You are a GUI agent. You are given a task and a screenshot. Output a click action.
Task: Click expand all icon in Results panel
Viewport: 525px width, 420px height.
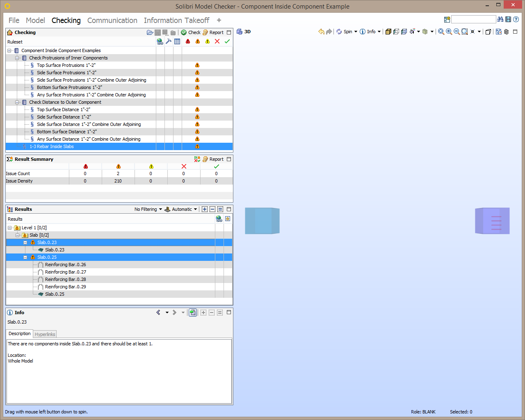pos(204,209)
